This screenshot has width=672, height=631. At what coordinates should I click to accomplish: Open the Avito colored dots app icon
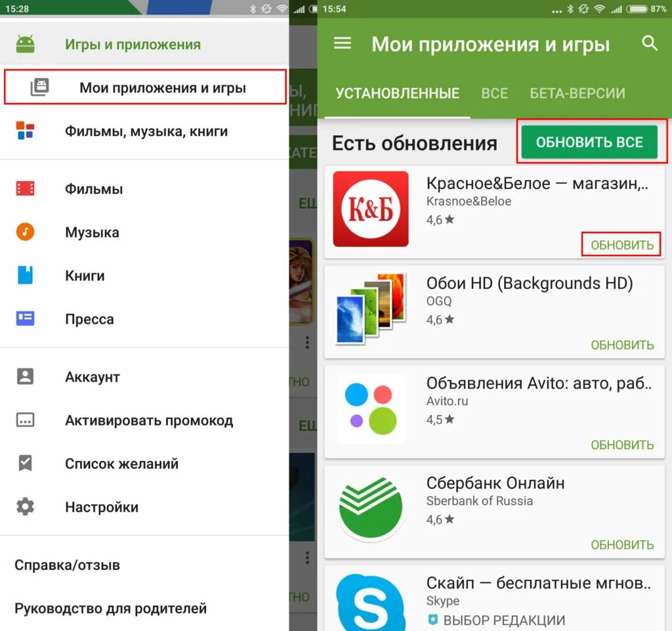pos(371,408)
